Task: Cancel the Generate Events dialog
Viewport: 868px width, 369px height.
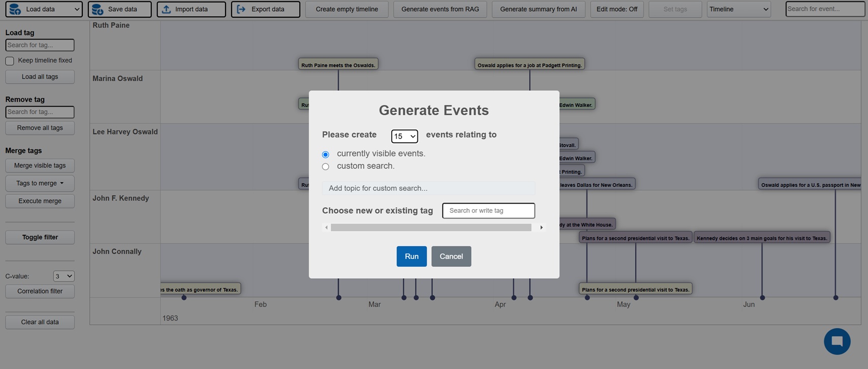Action: tap(451, 256)
